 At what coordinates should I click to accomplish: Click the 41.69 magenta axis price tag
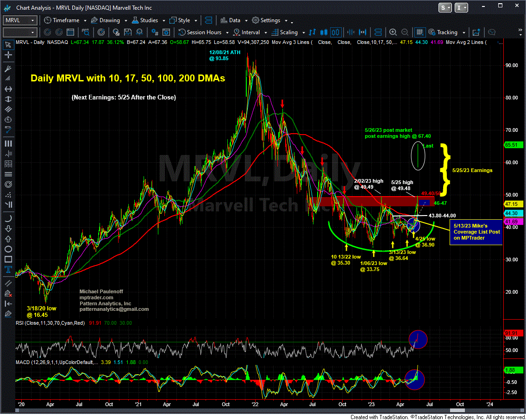pyautogui.click(x=513, y=222)
